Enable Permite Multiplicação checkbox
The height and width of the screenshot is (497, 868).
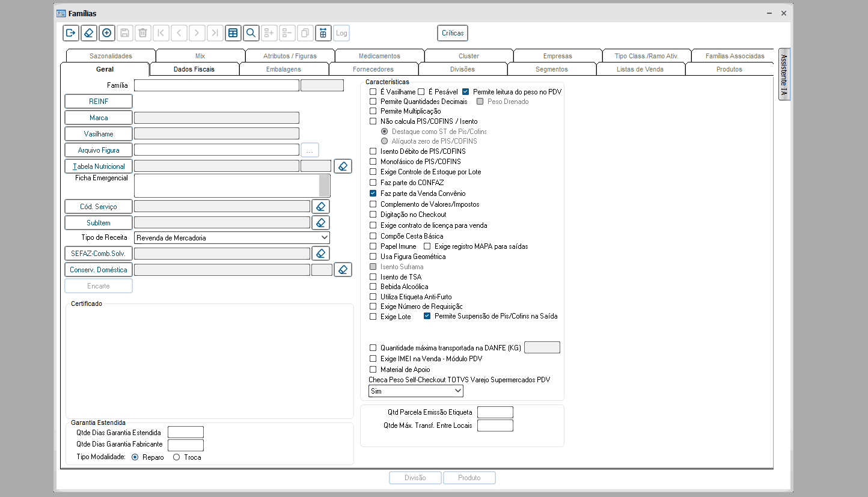tap(373, 111)
